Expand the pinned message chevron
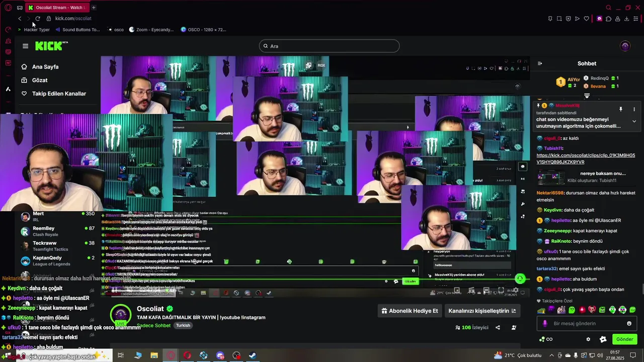This screenshot has height=362, width=644. 634,121
